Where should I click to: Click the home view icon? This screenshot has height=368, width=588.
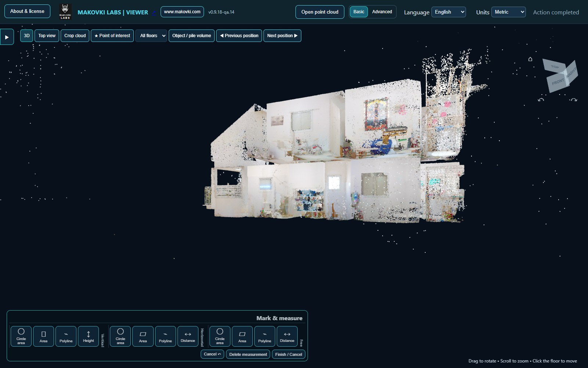(530, 59)
